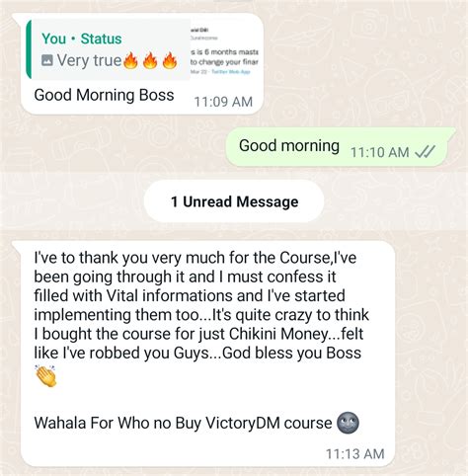This screenshot has width=468, height=476.
Task: Tap the photo icon beside "Very true"
Action: point(46,60)
